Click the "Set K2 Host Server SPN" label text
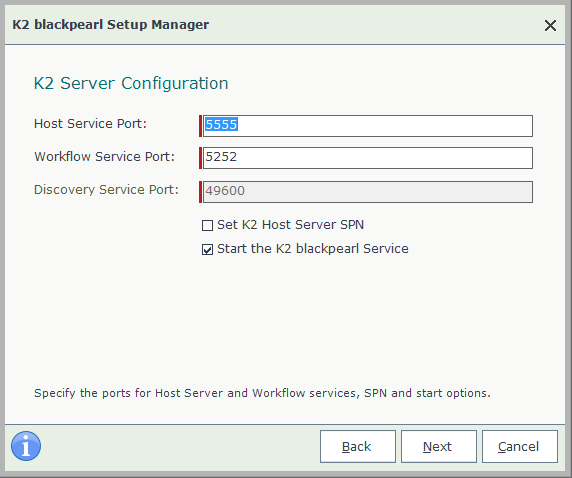Viewport: 572px width, 478px height. point(290,225)
